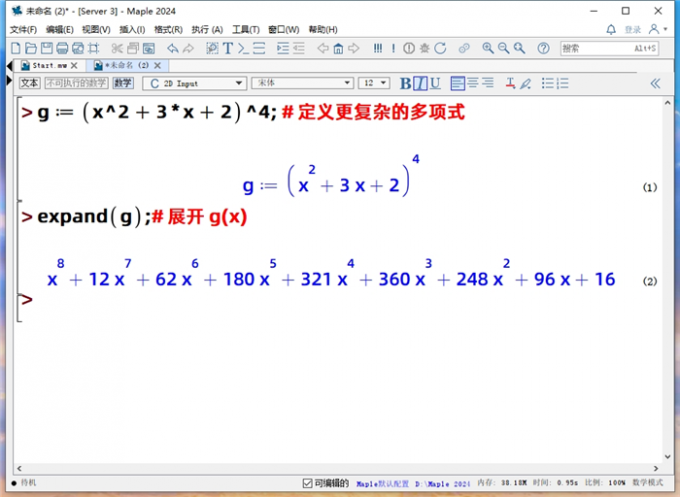Open help with question mark icon

(x=543, y=48)
